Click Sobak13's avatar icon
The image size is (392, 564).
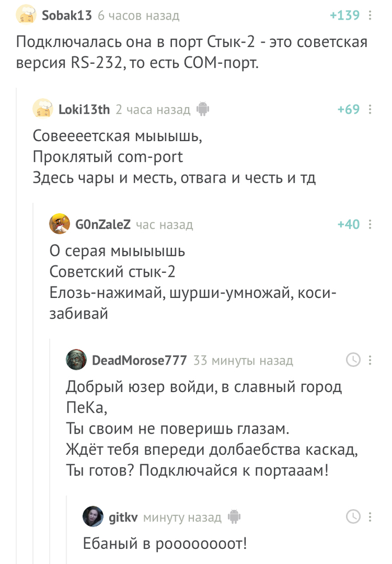tap(26, 16)
